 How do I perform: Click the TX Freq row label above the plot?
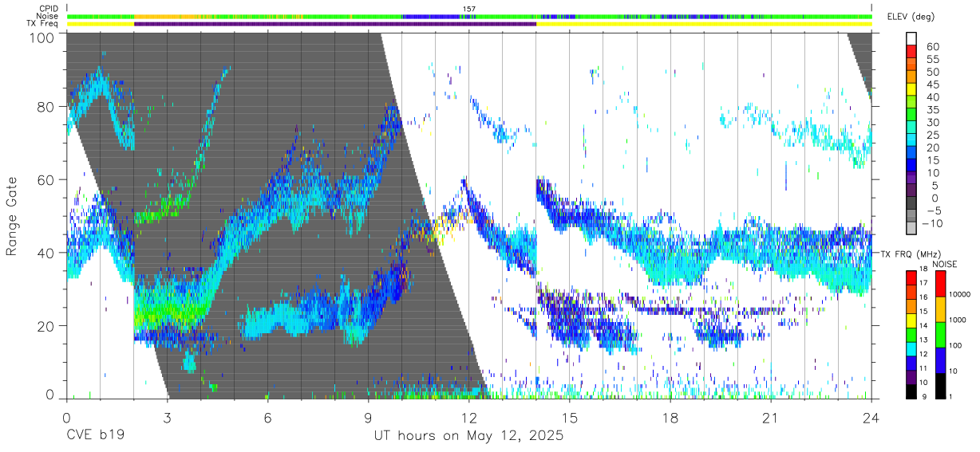pos(42,23)
